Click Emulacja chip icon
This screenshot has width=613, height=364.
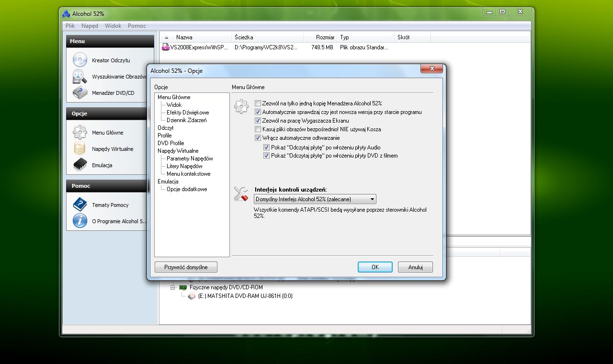pos(79,165)
